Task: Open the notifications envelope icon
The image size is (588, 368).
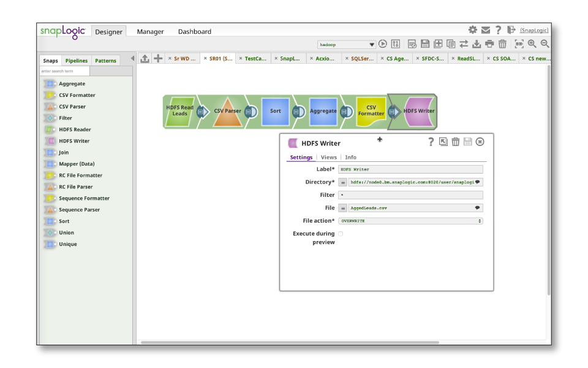Action: click(486, 30)
